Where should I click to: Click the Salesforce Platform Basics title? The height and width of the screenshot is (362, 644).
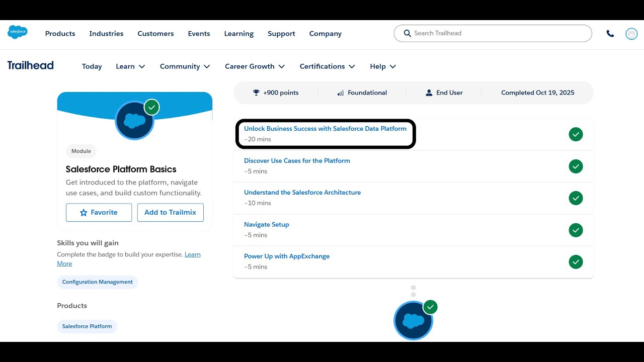121,169
